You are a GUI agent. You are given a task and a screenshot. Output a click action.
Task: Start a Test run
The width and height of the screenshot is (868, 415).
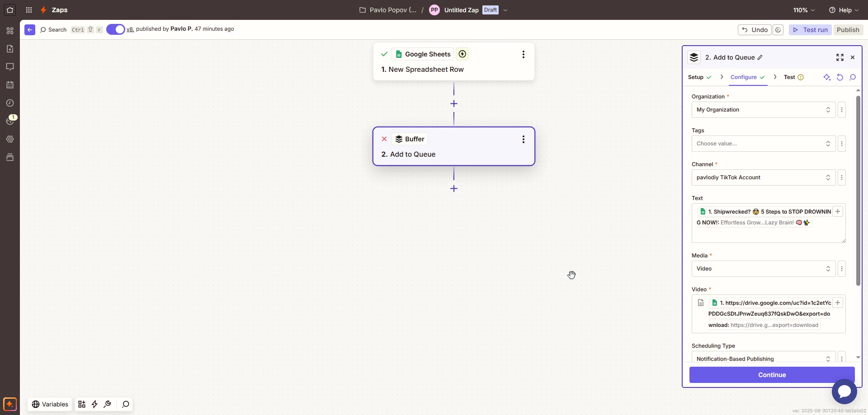810,30
